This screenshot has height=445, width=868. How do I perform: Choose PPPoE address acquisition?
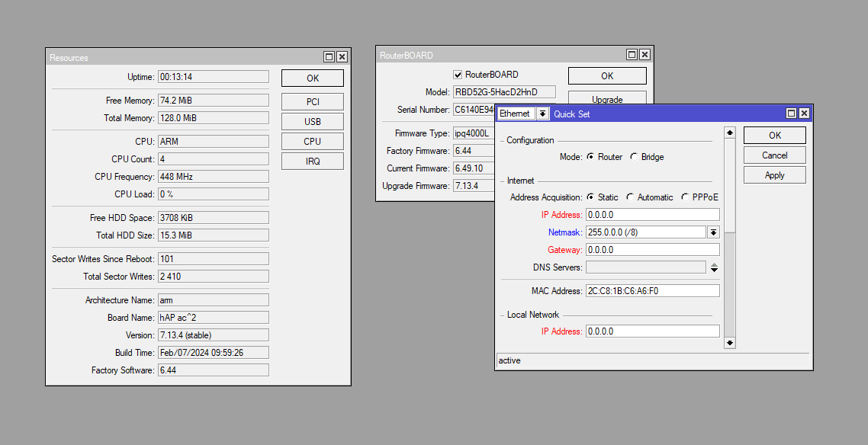[x=685, y=197]
